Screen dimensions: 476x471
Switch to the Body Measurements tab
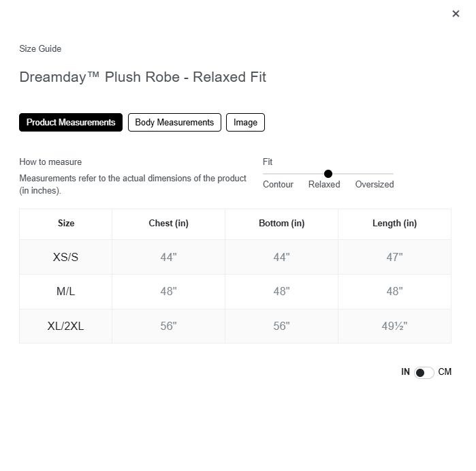[x=174, y=123]
